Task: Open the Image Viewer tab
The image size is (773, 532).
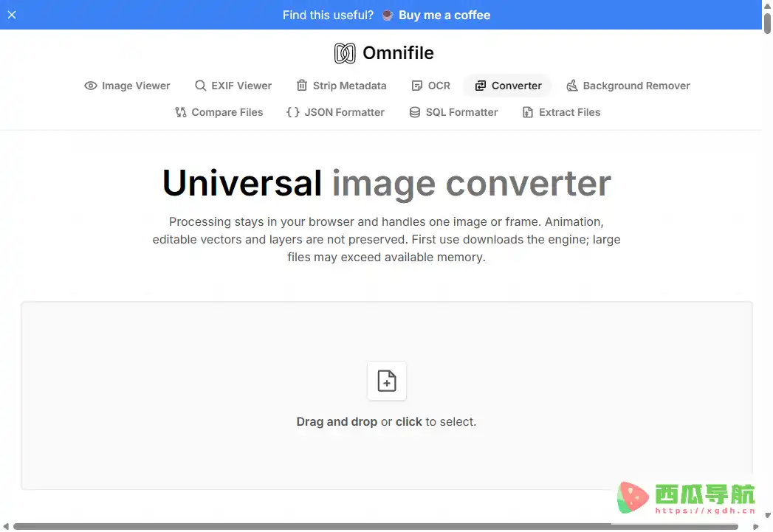Action: [127, 86]
